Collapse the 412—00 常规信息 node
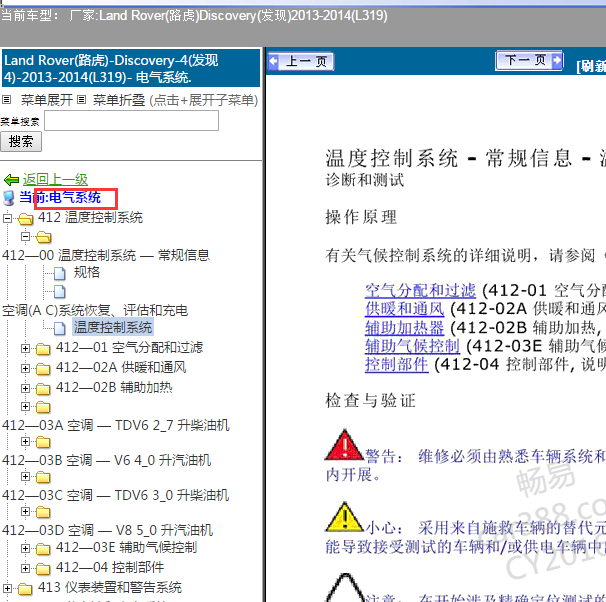 pyautogui.click(x=26, y=236)
